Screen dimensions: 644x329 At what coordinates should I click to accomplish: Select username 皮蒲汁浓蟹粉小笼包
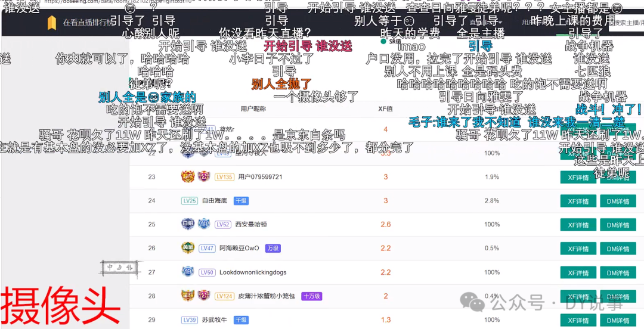coord(267,296)
